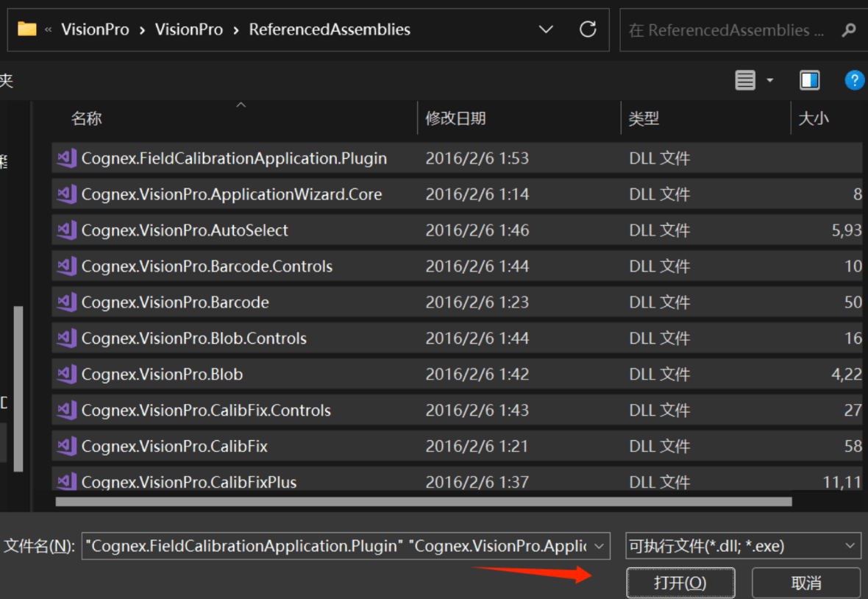This screenshot has height=599, width=868.
Task: Click icon of Cognex.VisionPro.CalibFix.Controls file
Action: coord(66,410)
